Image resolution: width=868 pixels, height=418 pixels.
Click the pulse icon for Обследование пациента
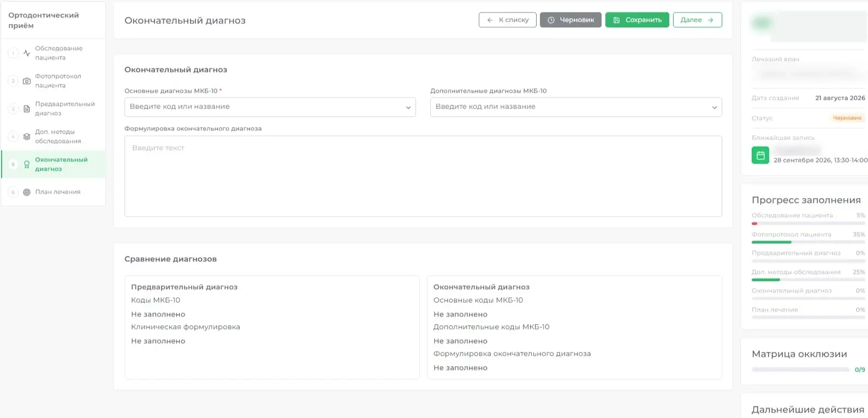[27, 53]
